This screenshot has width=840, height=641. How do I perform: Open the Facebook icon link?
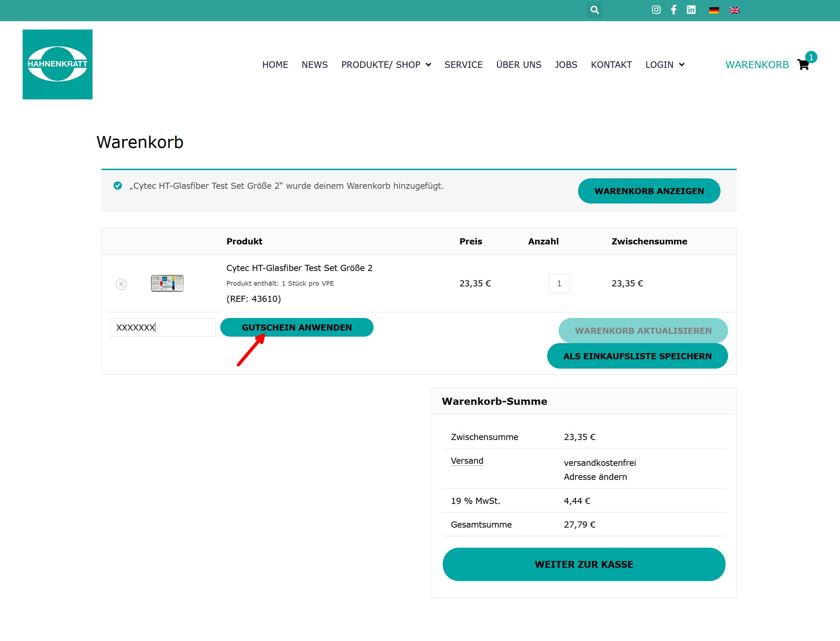[674, 10]
